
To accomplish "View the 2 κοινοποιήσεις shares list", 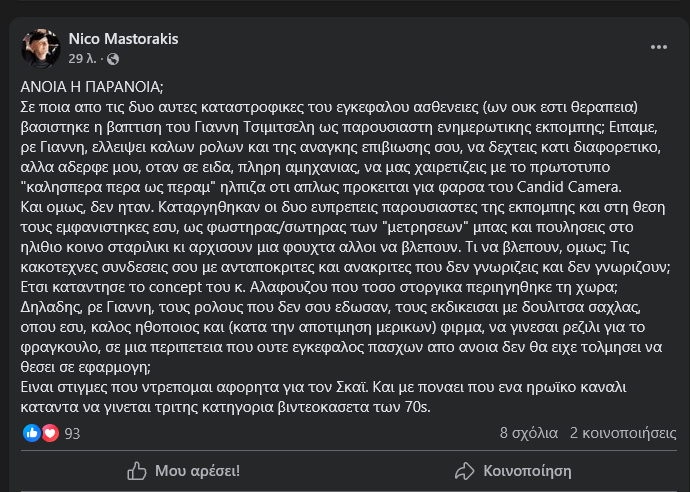I will pos(623,433).
